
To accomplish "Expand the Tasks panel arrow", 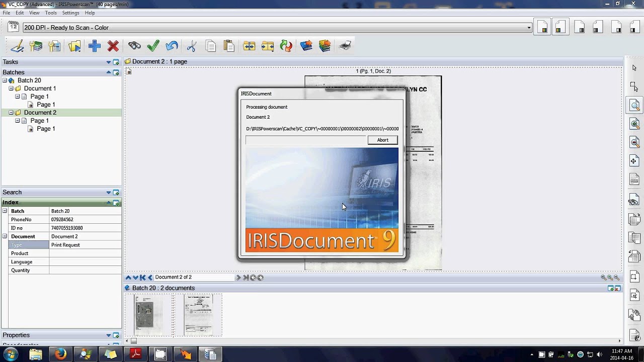I will coord(108,62).
